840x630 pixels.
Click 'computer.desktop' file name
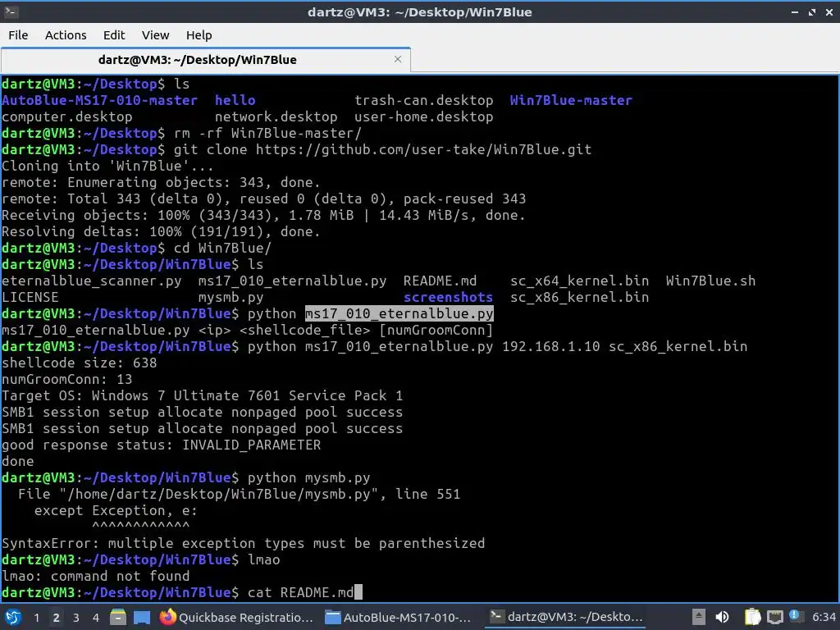click(67, 116)
